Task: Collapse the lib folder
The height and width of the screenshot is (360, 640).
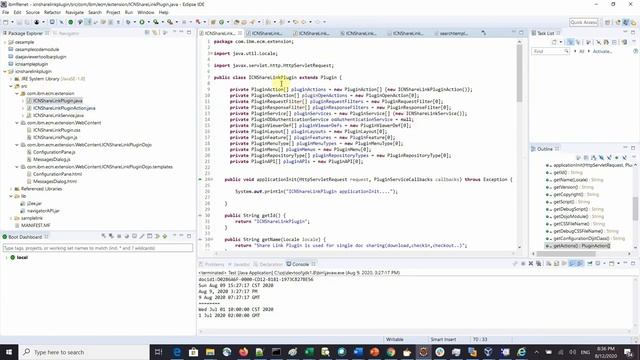Action: pos(11,196)
